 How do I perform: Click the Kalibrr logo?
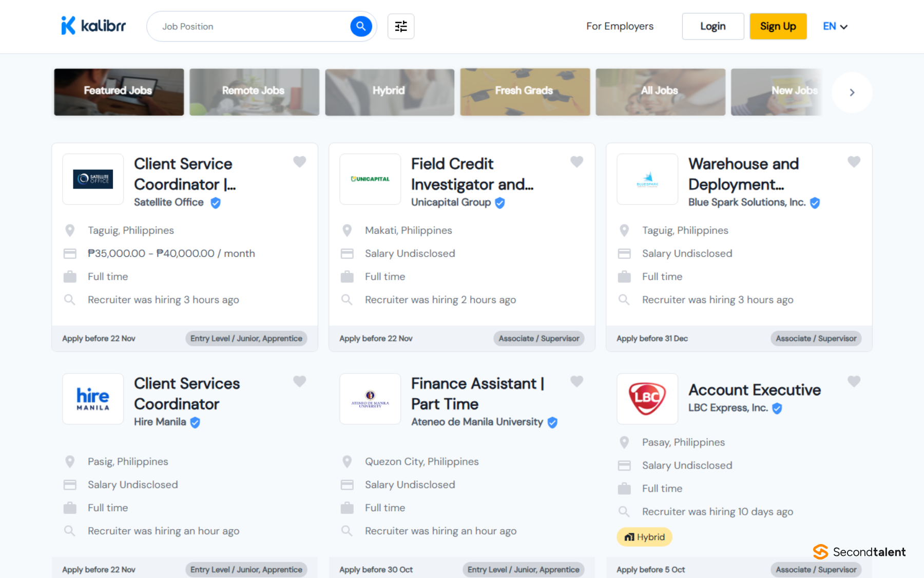(x=93, y=26)
